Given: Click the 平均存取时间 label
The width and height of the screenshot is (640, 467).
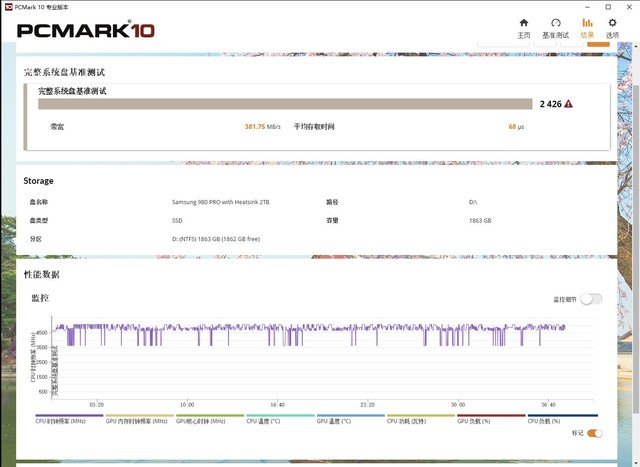Looking at the screenshot, I should [x=314, y=127].
